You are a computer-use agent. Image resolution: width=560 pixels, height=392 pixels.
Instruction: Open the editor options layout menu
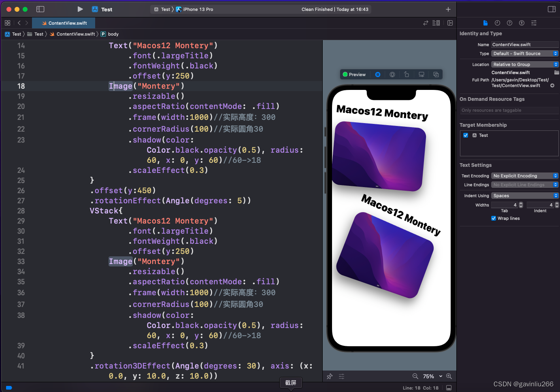point(436,23)
